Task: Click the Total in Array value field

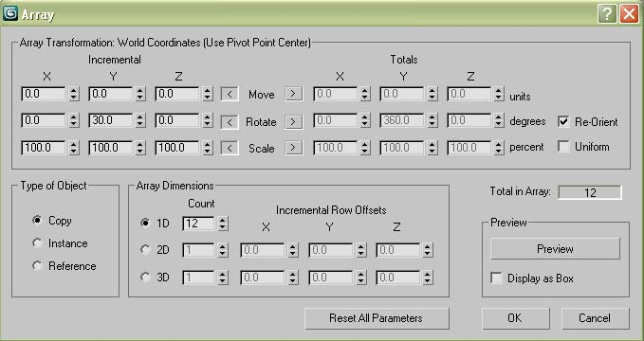Action: (590, 192)
